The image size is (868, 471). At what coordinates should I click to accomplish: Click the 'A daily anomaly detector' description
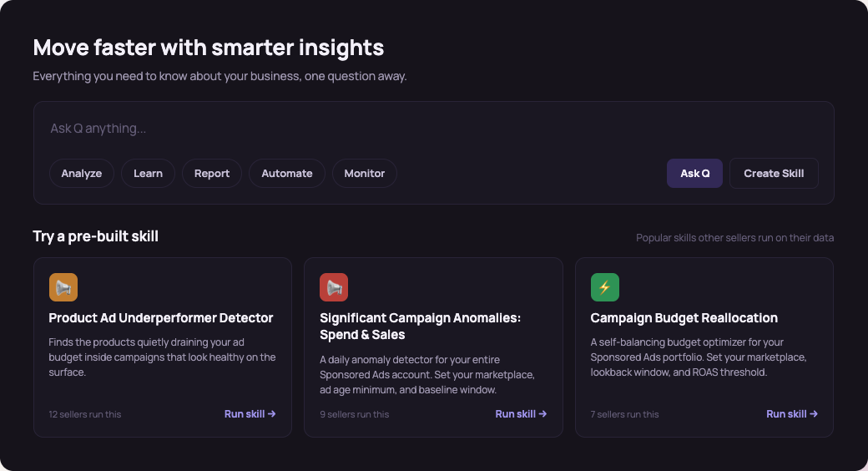pyautogui.click(x=426, y=375)
